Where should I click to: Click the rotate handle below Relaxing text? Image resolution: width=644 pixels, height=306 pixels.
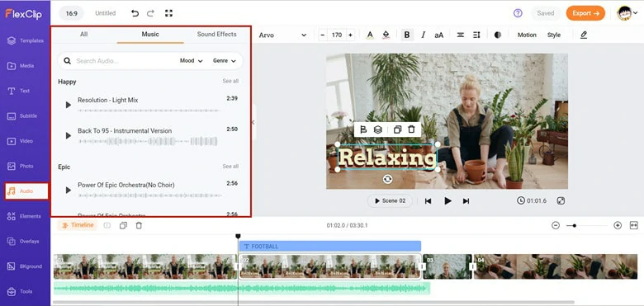(x=387, y=179)
